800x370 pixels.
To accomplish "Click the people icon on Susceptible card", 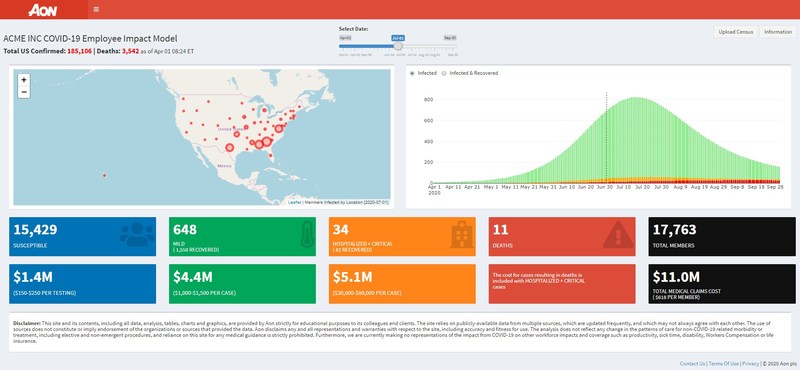I will click(x=137, y=235).
